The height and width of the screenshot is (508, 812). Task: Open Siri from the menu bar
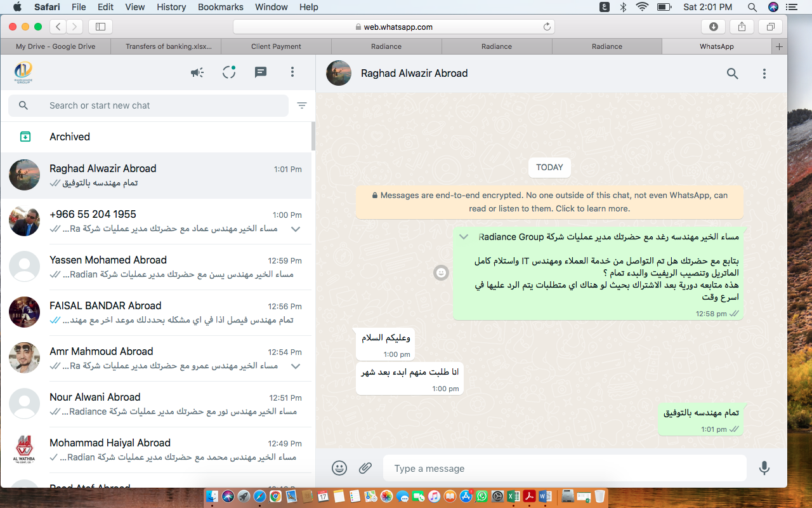(773, 7)
